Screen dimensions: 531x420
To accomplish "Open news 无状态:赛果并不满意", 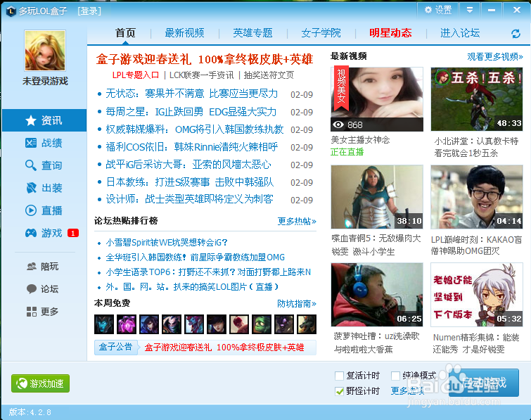I will (192, 94).
